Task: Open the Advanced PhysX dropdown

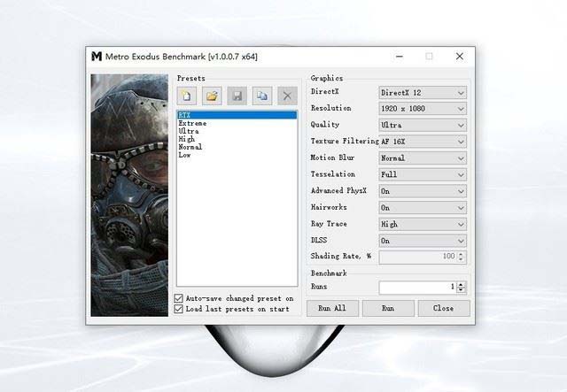Action: tap(423, 191)
